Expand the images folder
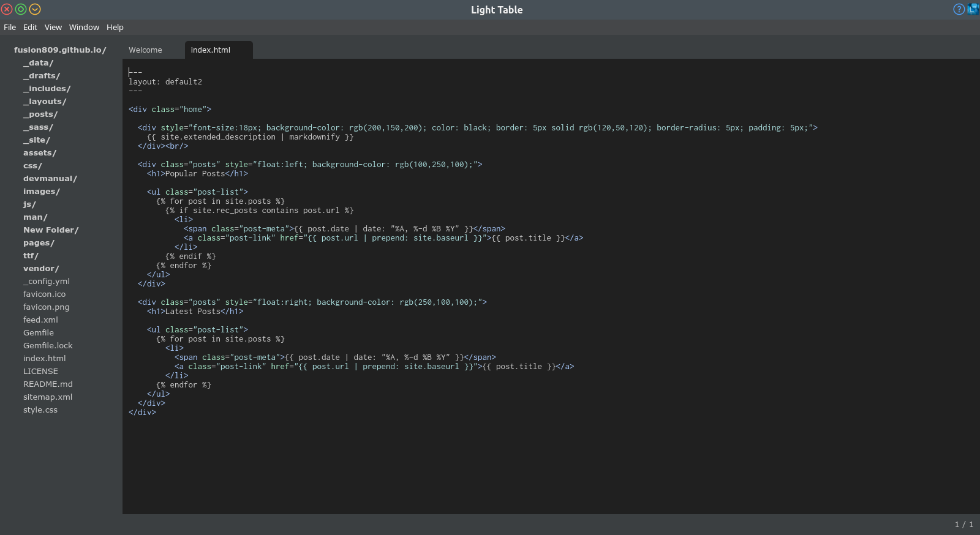The width and height of the screenshot is (980, 535). point(42,192)
